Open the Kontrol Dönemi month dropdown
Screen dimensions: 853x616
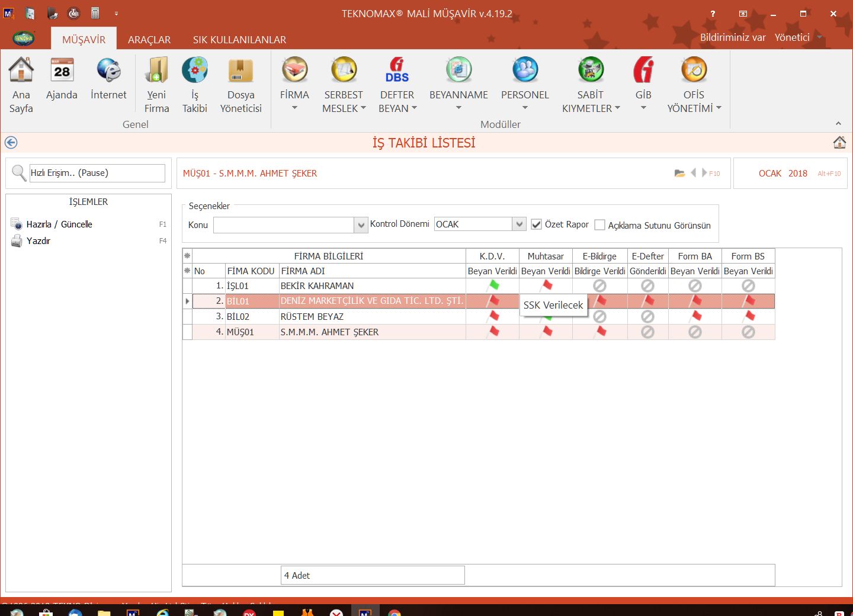pos(519,224)
